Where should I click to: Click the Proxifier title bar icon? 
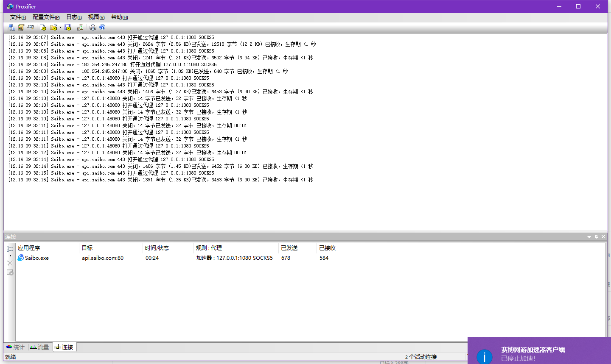click(10, 6)
